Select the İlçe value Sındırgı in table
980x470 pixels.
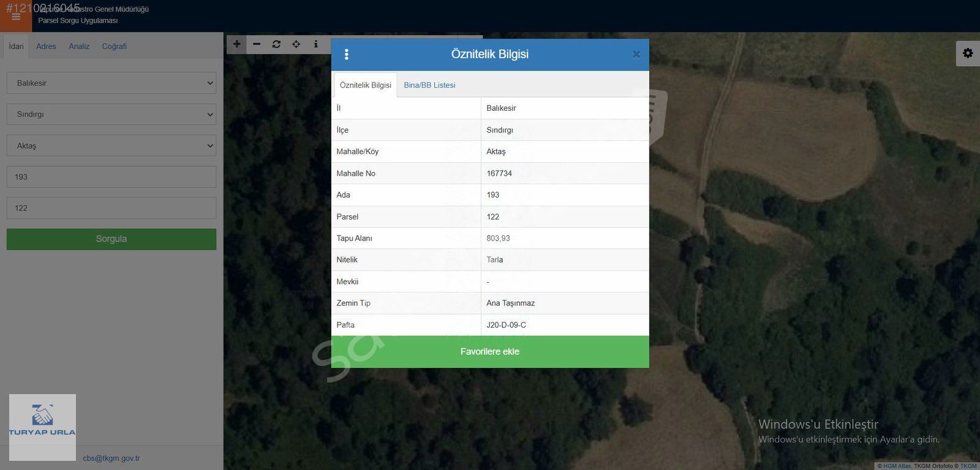[x=500, y=130]
